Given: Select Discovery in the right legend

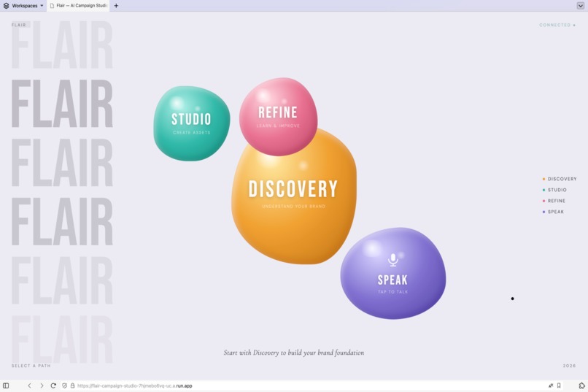Looking at the screenshot, I should point(559,179).
